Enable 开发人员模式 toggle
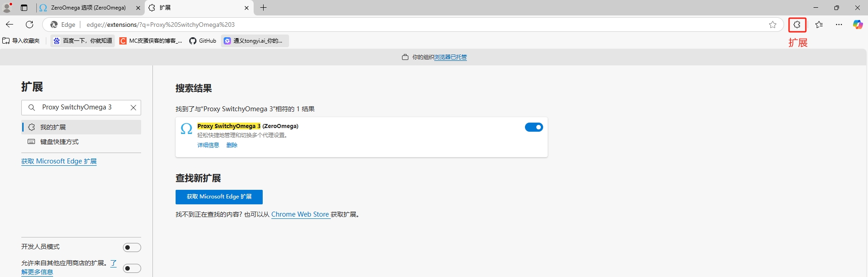Screen dimensions: 868x277 coord(132,247)
